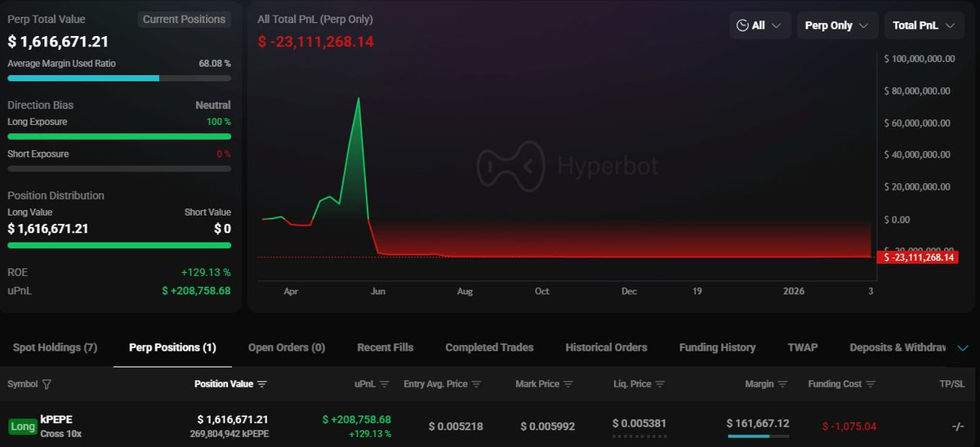The width and height of the screenshot is (980, 447).
Task: Open the Funding History tab
Action: [717, 347]
